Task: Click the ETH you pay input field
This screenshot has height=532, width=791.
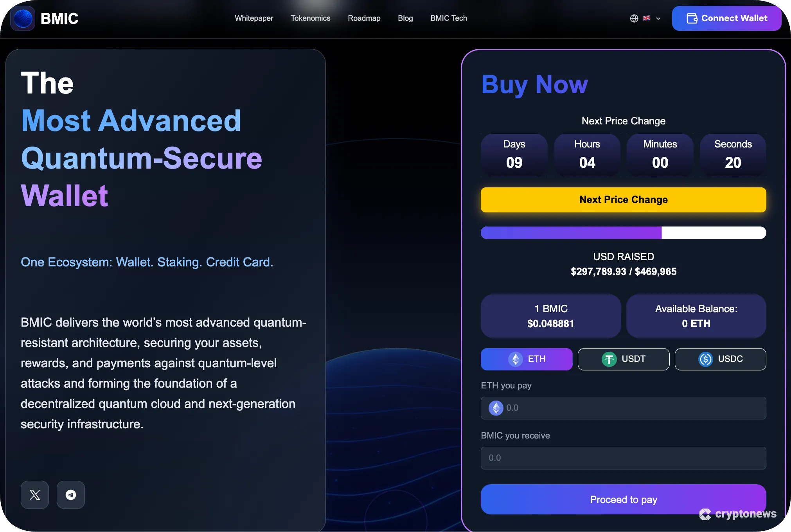Action: pyautogui.click(x=623, y=408)
